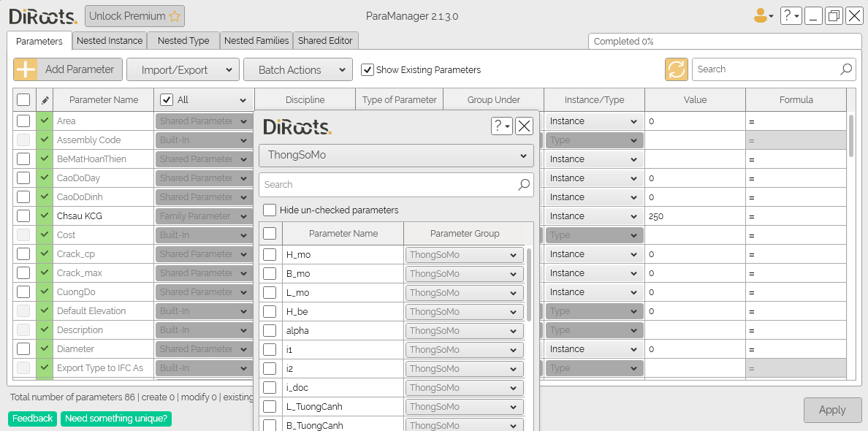Select the B_mo parameter name
Image resolution: width=868 pixels, height=431 pixels.
tap(298, 273)
